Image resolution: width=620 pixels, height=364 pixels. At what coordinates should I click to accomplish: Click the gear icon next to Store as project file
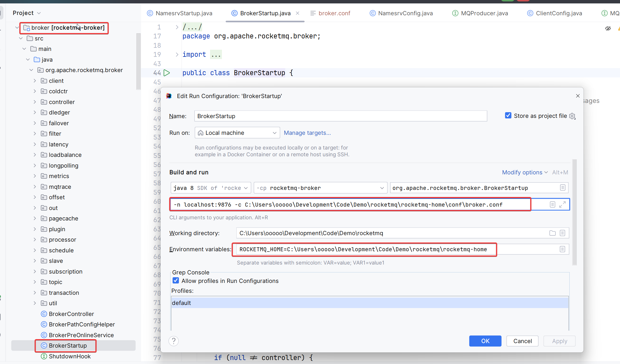[572, 116]
